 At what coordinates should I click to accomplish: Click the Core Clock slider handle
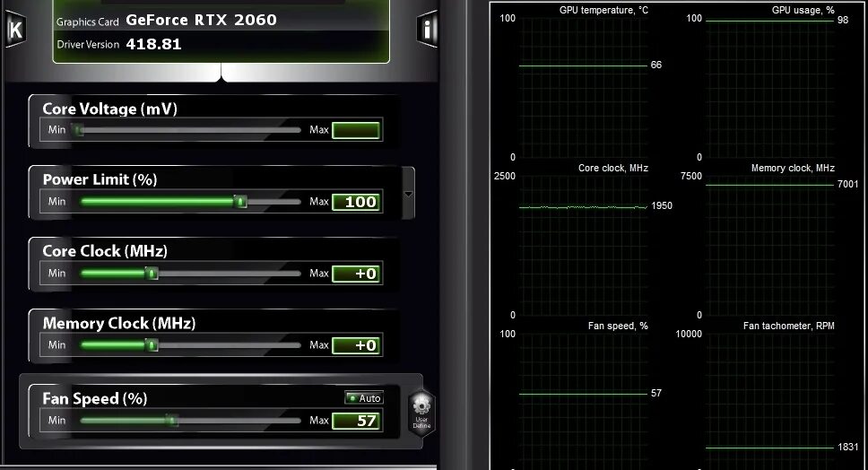[x=152, y=274]
